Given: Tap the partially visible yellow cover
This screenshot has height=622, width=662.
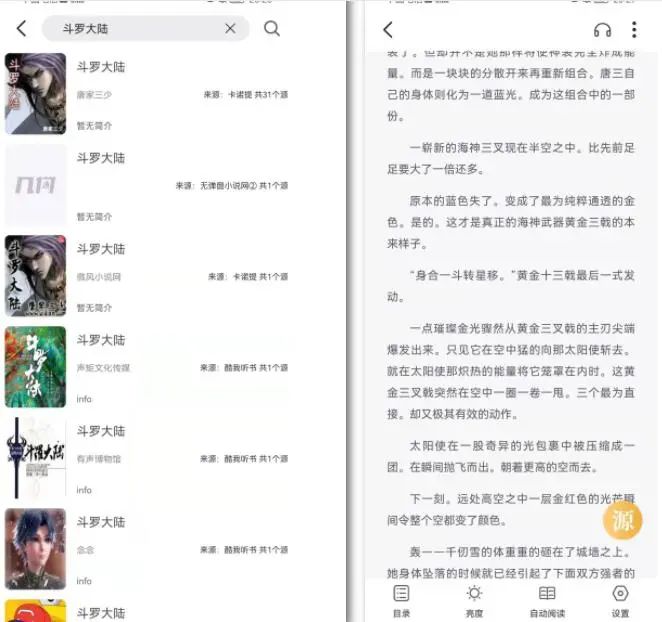Looking at the screenshot, I should click(35, 611).
